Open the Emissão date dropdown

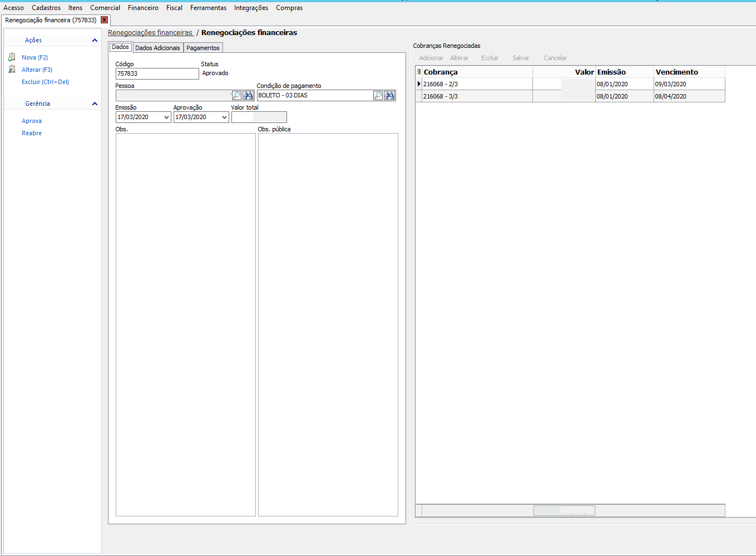[166, 117]
